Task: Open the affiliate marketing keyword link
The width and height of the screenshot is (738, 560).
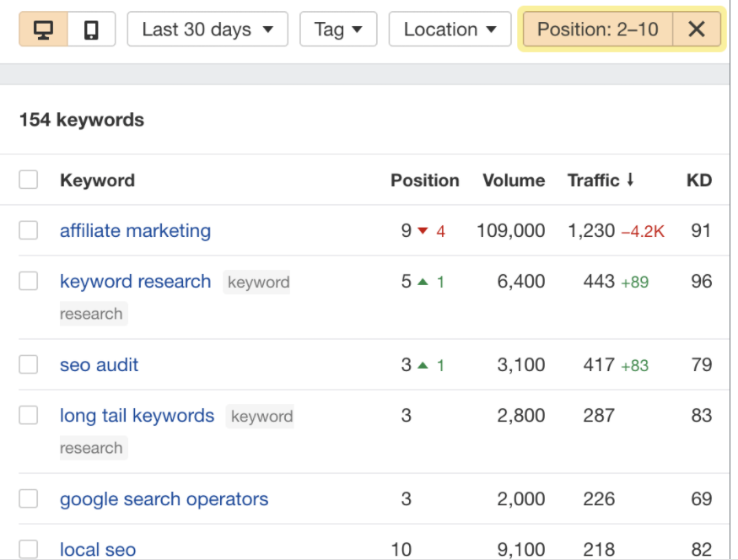Action: pos(135,230)
